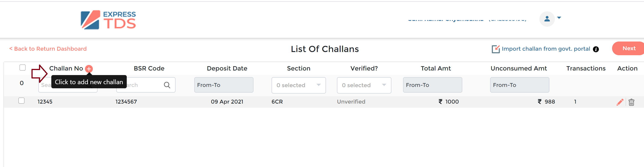Click the Unconsumed Amt From-To filter field
The width and height of the screenshot is (644, 167).
point(519,85)
